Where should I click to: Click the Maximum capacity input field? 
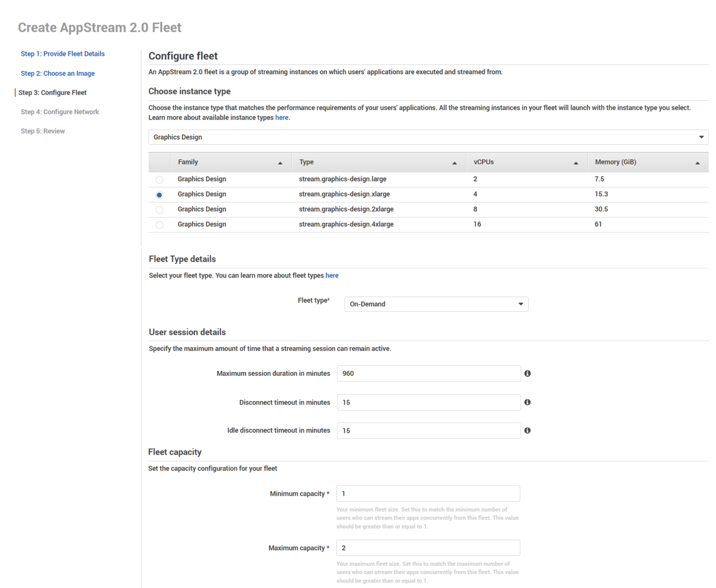coord(428,548)
